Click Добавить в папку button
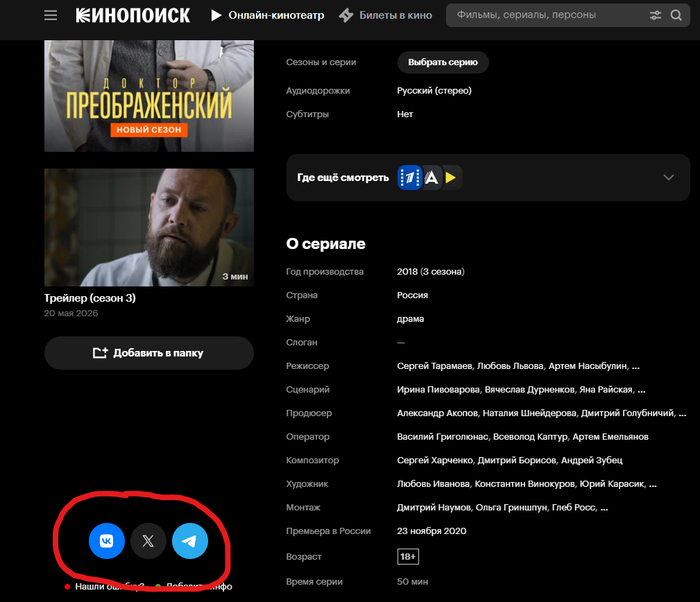Viewport: 700px width, 602px height. coord(149,353)
